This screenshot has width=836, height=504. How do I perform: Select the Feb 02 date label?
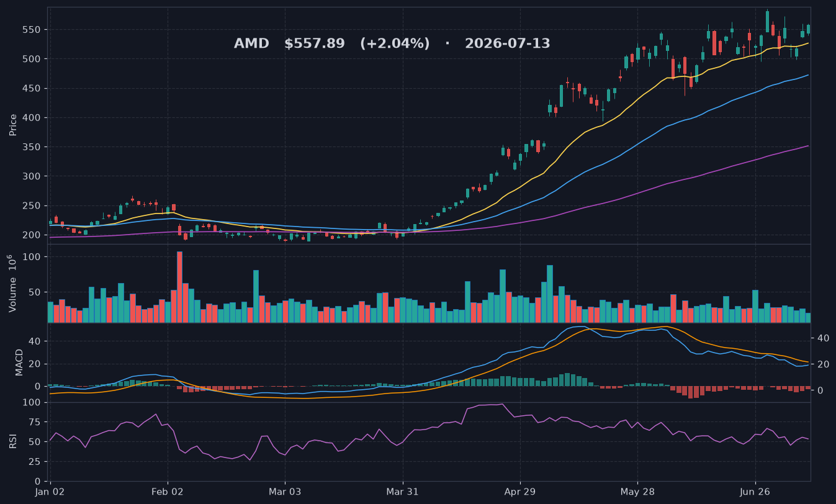(x=168, y=492)
